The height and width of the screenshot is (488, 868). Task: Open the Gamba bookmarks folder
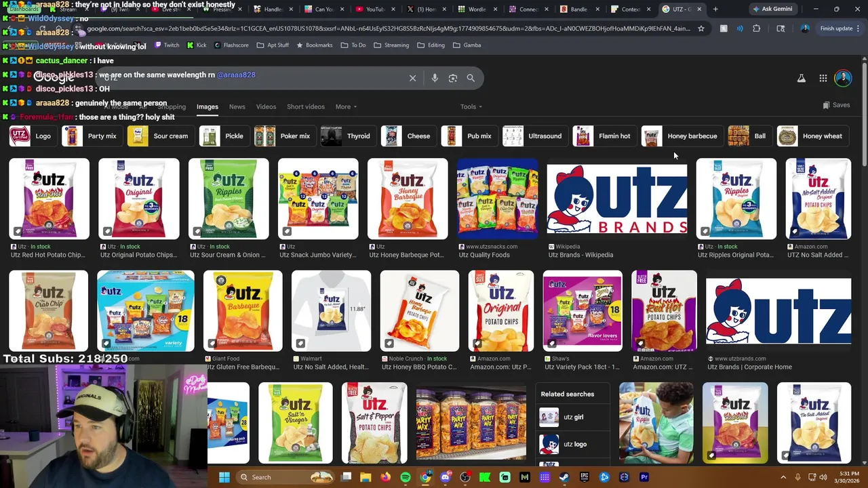467,45
